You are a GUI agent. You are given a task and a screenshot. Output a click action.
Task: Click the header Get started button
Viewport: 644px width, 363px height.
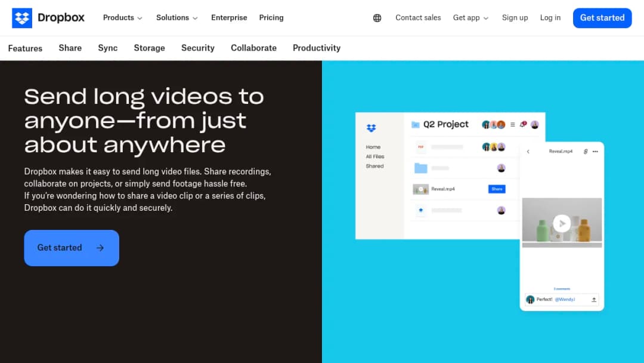tap(602, 18)
